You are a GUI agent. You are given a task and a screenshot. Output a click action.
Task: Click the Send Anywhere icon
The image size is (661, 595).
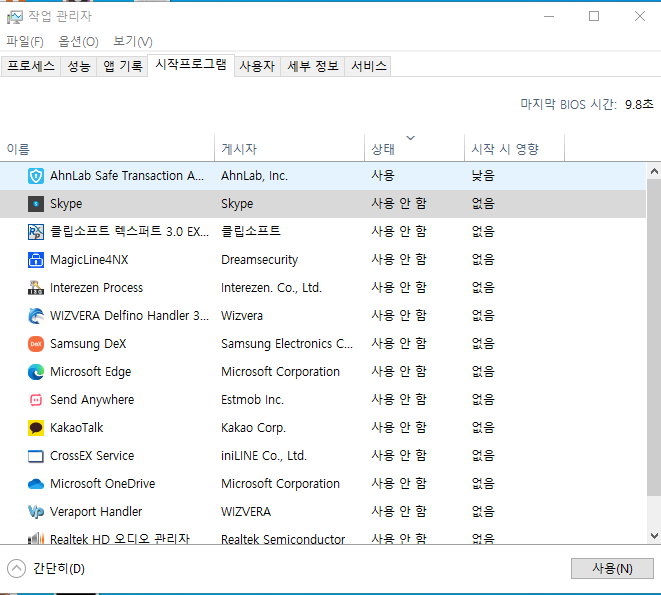[36, 400]
